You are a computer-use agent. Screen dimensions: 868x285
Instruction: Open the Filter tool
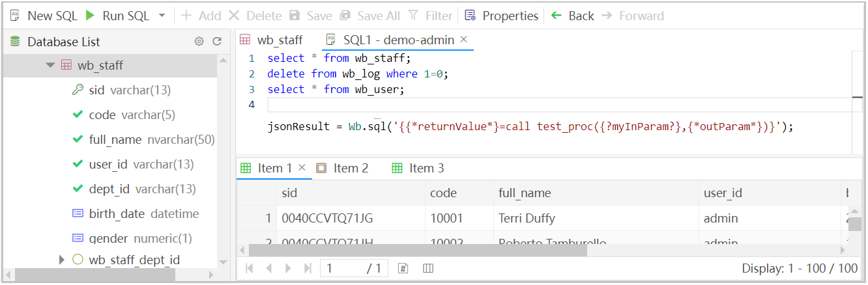[x=429, y=16]
